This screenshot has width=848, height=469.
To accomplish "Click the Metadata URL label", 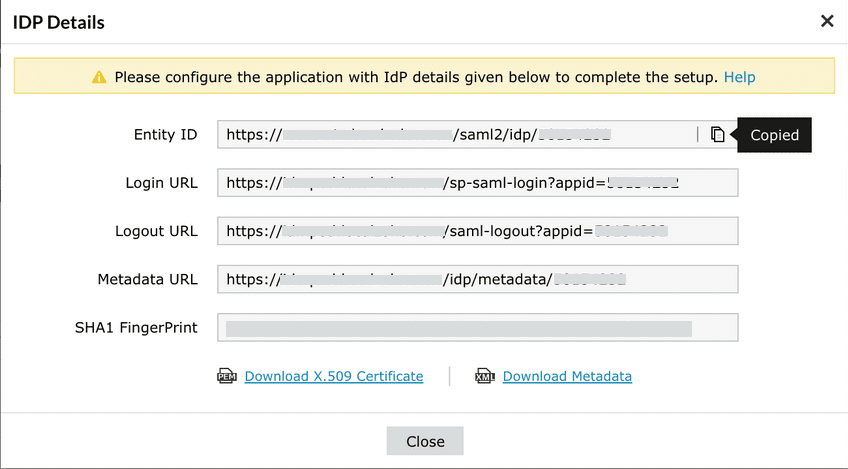I will click(x=150, y=279).
